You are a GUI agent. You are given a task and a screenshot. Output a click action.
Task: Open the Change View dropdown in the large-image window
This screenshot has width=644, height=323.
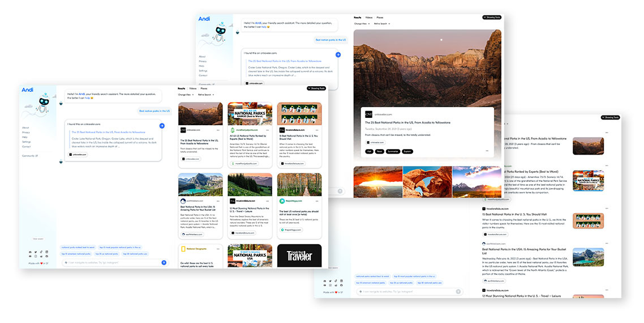tap(362, 24)
